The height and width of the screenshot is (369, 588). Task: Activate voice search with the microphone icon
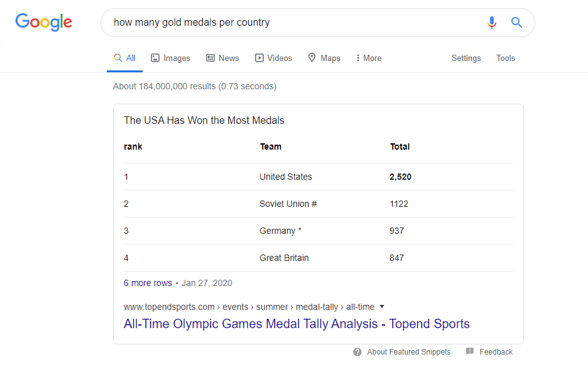[492, 22]
